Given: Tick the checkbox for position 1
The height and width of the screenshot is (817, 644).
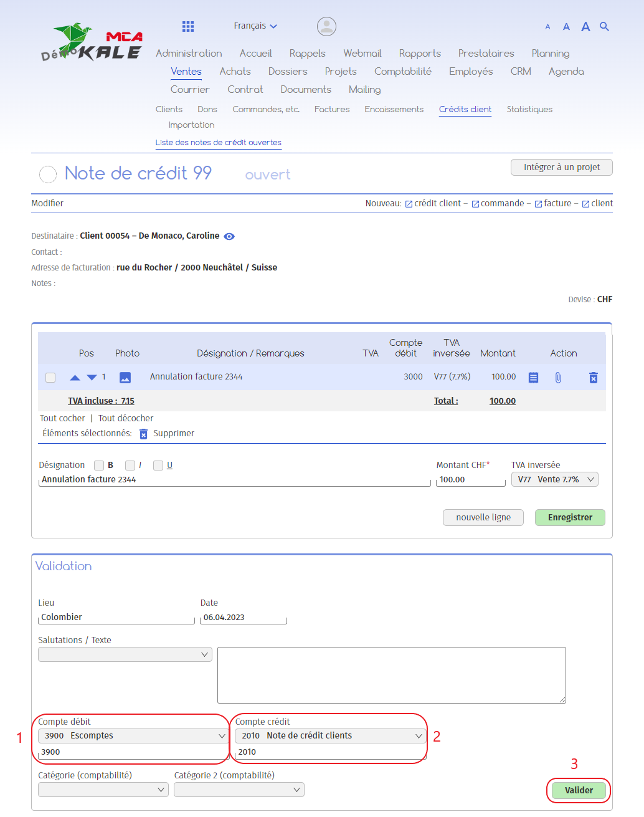Looking at the screenshot, I should [x=50, y=378].
